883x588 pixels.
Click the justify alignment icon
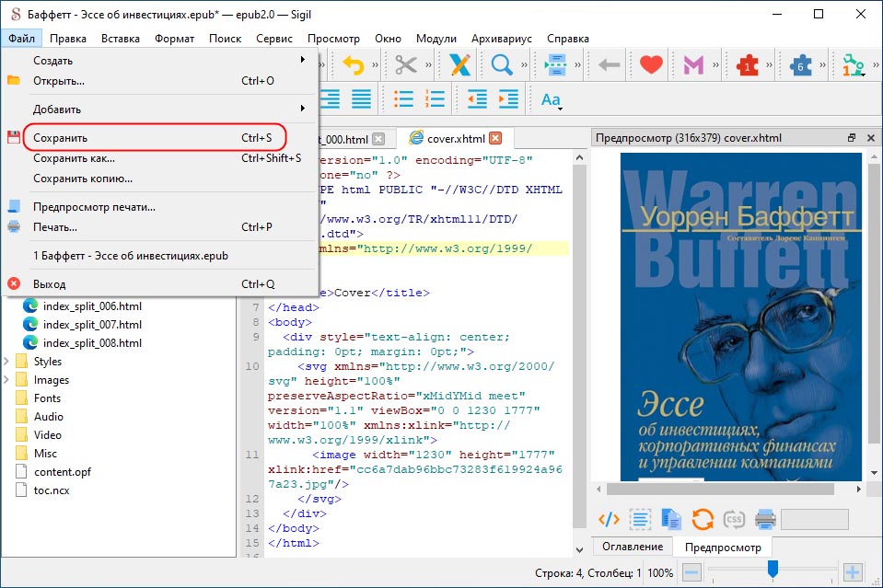pos(362,99)
